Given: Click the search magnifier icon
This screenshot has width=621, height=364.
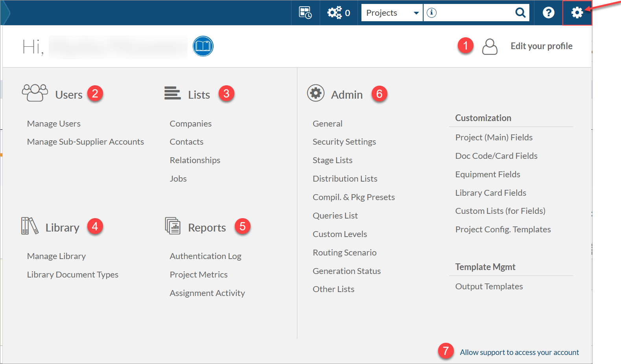Looking at the screenshot, I should point(520,13).
